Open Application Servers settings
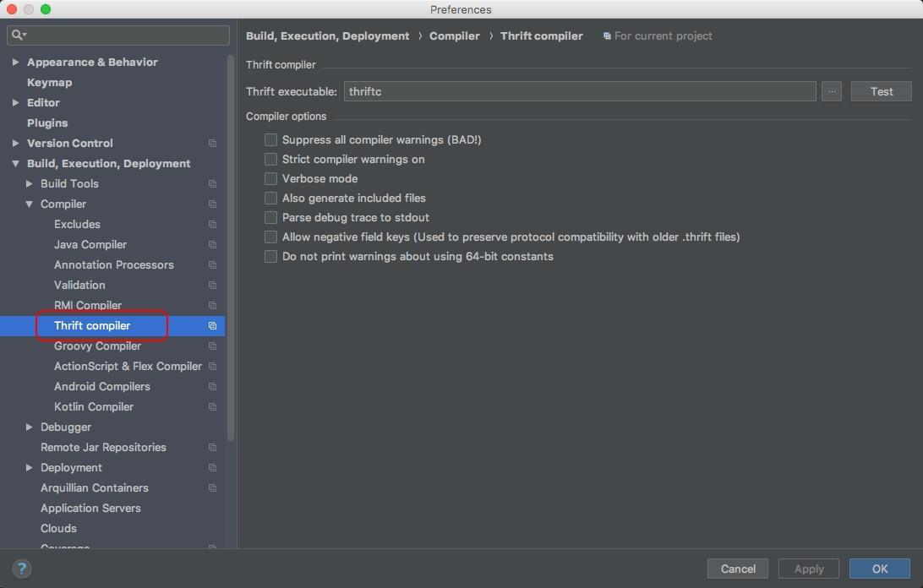 pos(90,508)
